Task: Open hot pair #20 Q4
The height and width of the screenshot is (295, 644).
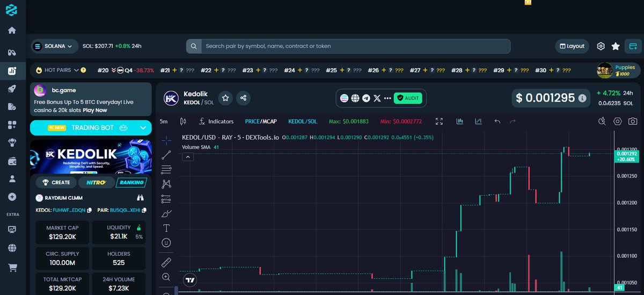Action: coord(126,70)
